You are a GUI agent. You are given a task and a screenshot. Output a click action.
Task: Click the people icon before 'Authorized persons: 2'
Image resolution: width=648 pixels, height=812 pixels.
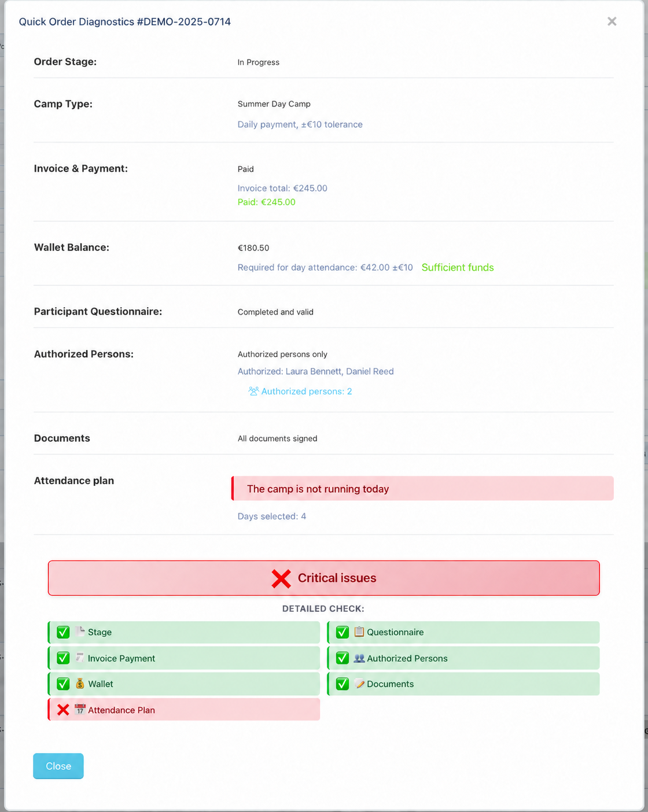pos(253,391)
